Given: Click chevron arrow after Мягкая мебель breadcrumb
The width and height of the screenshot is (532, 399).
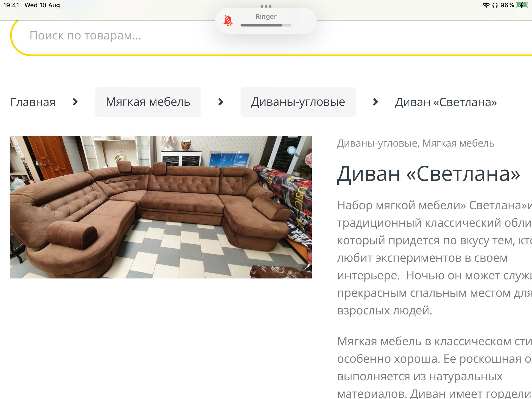Looking at the screenshot, I should [x=221, y=102].
